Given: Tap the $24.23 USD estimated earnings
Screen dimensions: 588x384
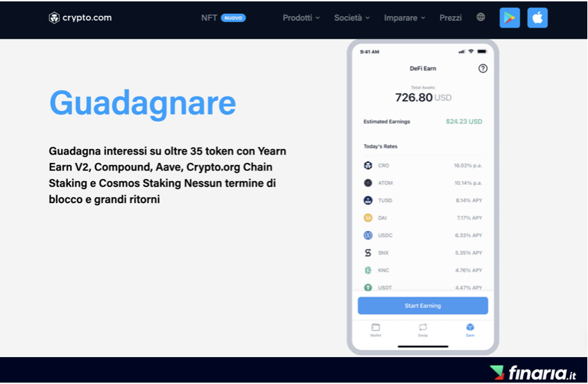Looking at the screenshot, I should coord(464,121).
